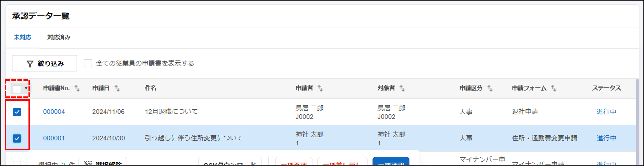The height and width of the screenshot is (166, 644).
Task: Uncheck the row for application 000001
Action: (x=17, y=138)
